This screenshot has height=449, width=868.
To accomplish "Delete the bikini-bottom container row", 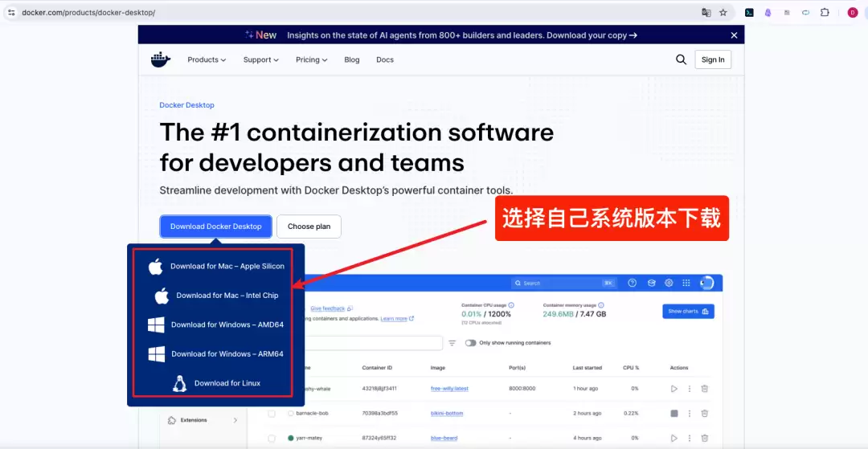I will click(705, 413).
